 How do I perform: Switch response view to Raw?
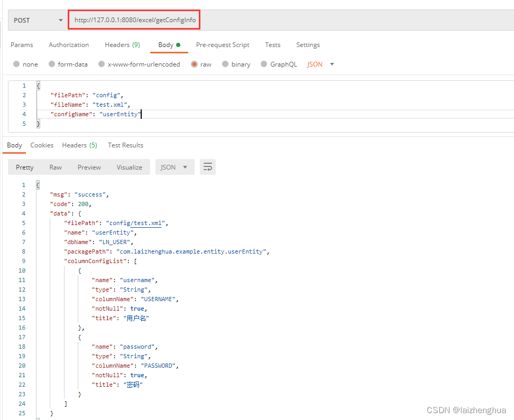coord(56,167)
